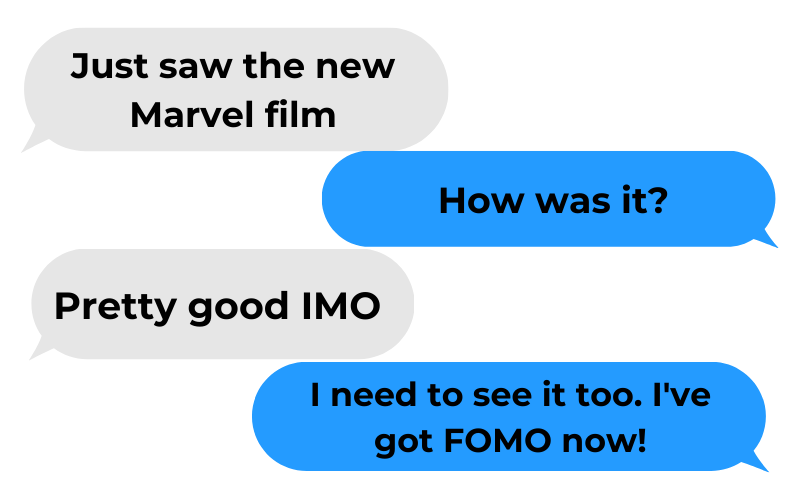Click the word 'IMO' in gray bubble
The height and width of the screenshot is (500, 800).
tap(341, 306)
